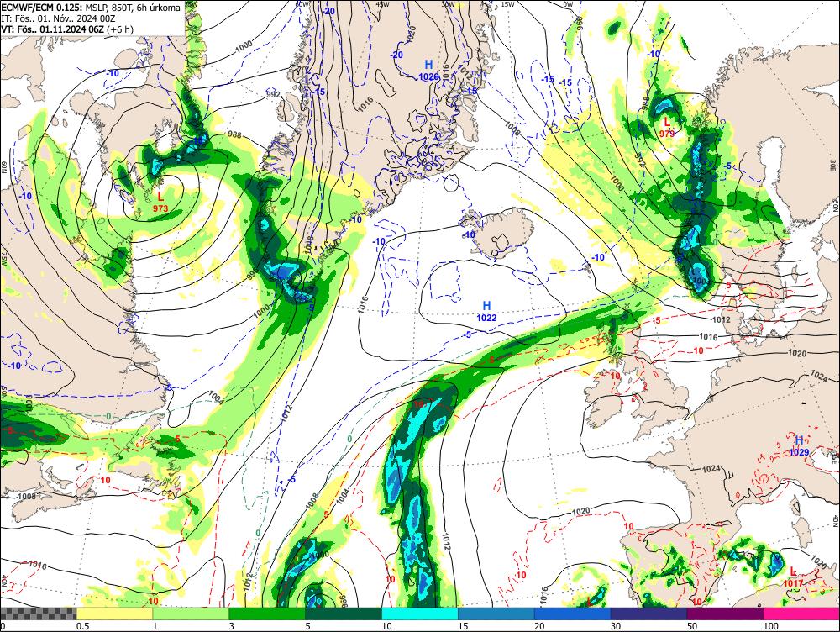Image resolution: width=840 pixels, height=632 pixels.
Task: Click the royal blue 20–30 mm legend swatch
Action: [573, 614]
